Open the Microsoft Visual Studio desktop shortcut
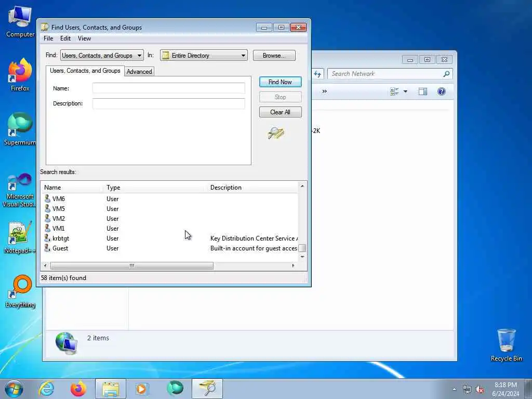532x399 pixels. point(19,190)
